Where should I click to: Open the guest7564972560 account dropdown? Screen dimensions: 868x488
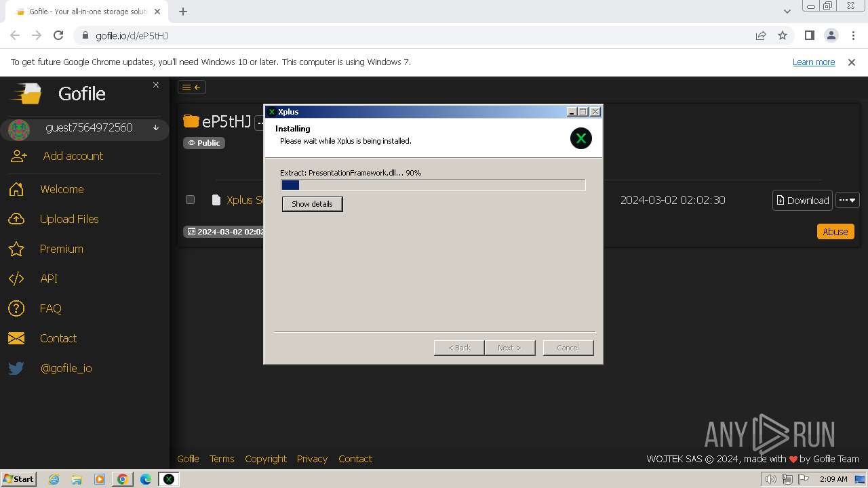click(156, 127)
